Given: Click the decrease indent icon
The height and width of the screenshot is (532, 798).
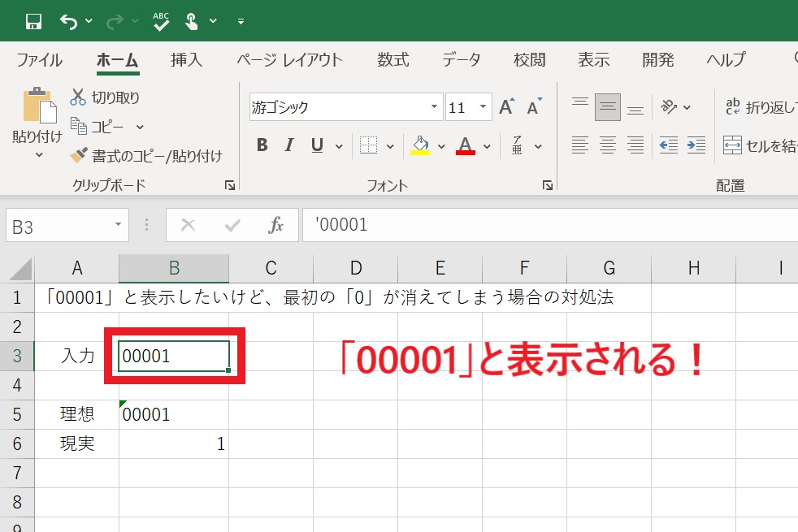Looking at the screenshot, I should 668,145.
